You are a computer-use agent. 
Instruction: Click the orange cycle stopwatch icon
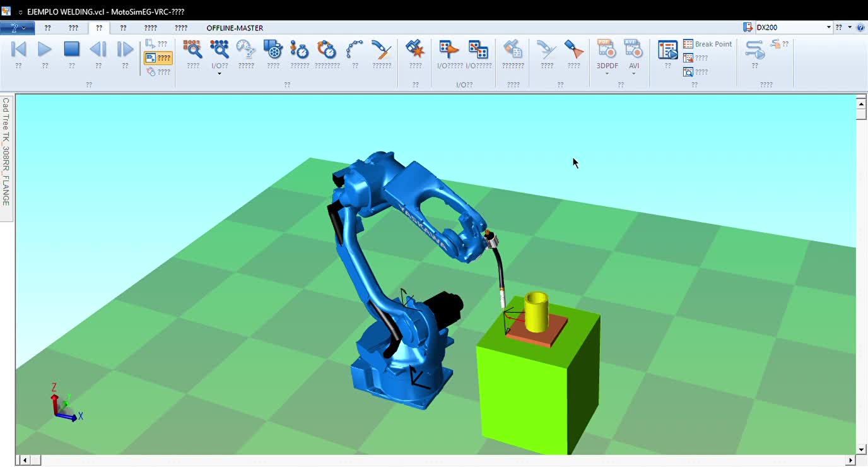click(327, 49)
